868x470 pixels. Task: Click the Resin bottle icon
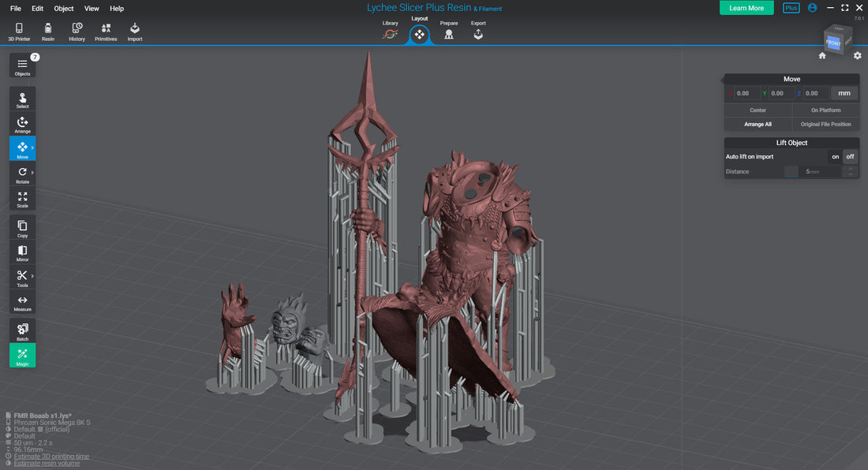point(48,31)
